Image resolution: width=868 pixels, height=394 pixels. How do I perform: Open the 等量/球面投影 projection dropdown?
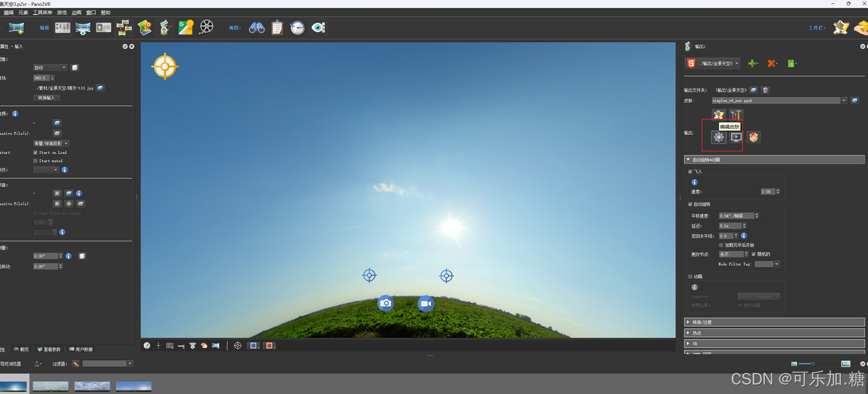click(51, 144)
